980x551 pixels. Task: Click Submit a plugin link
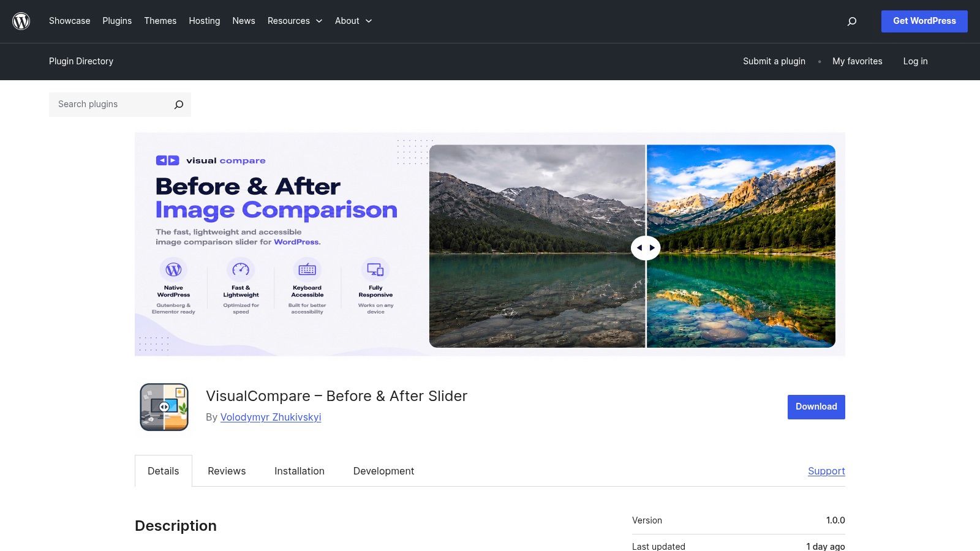click(x=774, y=61)
